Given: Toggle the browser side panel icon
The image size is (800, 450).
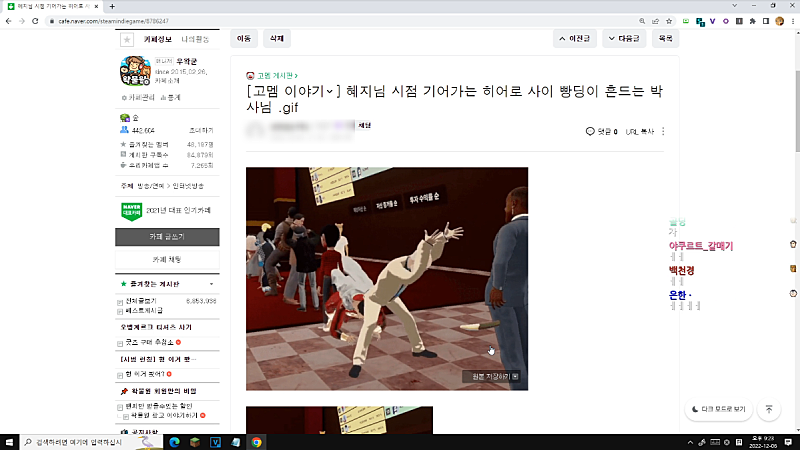Looking at the screenshot, I should [x=766, y=21].
